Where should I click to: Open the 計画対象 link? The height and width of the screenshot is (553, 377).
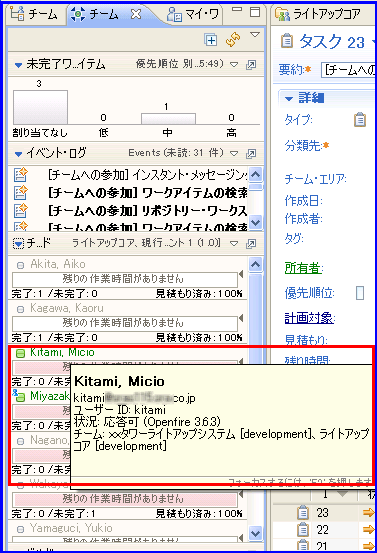(x=309, y=318)
